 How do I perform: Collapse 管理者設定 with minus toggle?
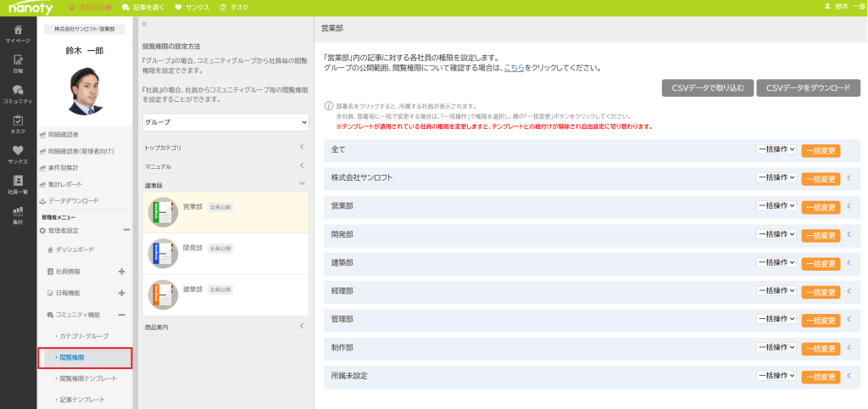coord(126,230)
